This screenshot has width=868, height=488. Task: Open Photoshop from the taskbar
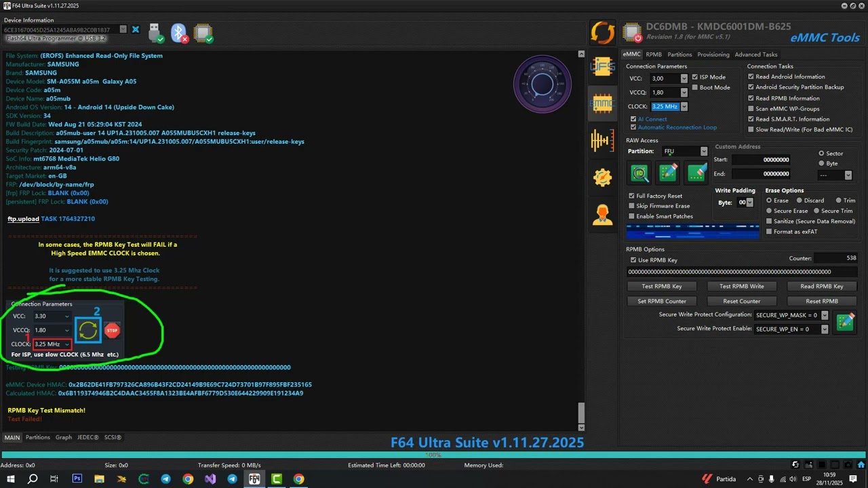click(x=77, y=479)
